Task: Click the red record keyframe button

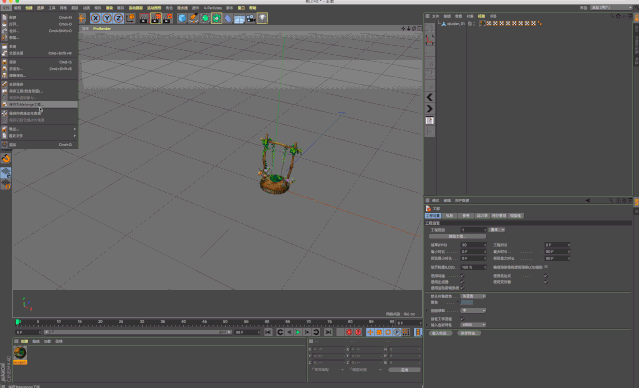Action: pyautogui.click(x=349, y=332)
